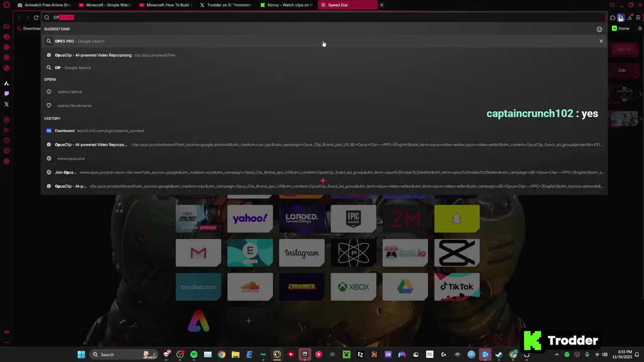The image size is (644, 362).
Task: Open Easy Setup menu icon in toolbar
Action: tap(638, 18)
